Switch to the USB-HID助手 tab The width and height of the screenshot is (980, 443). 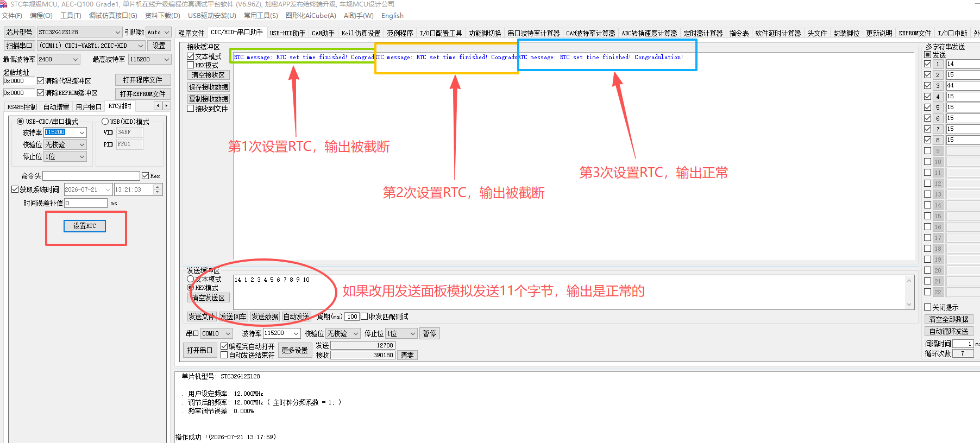[287, 33]
